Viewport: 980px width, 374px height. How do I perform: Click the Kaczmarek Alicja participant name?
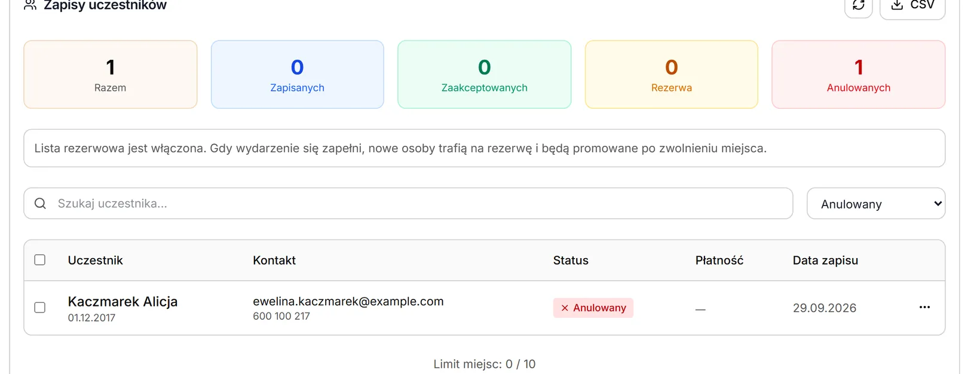(122, 302)
